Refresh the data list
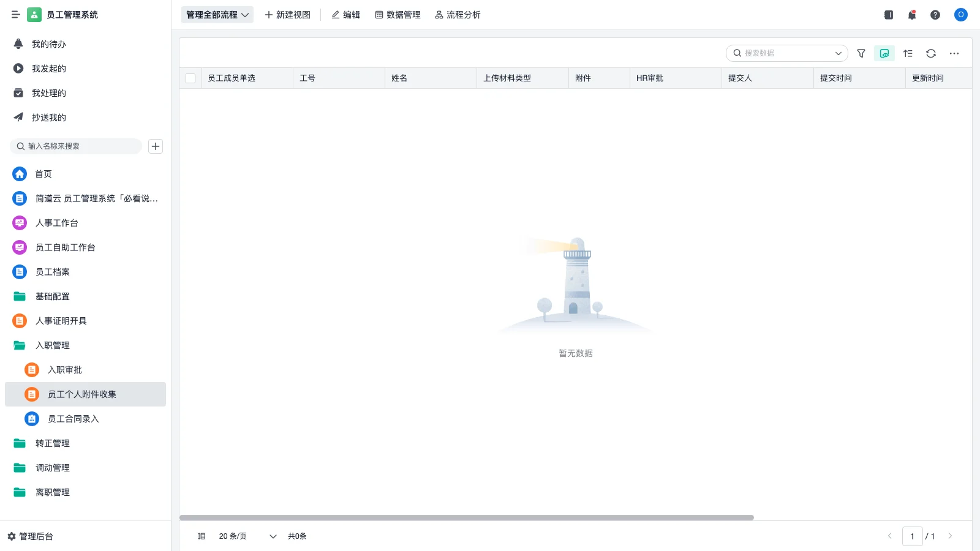980x551 pixels. pyautogui.click(x=931, y=53)
